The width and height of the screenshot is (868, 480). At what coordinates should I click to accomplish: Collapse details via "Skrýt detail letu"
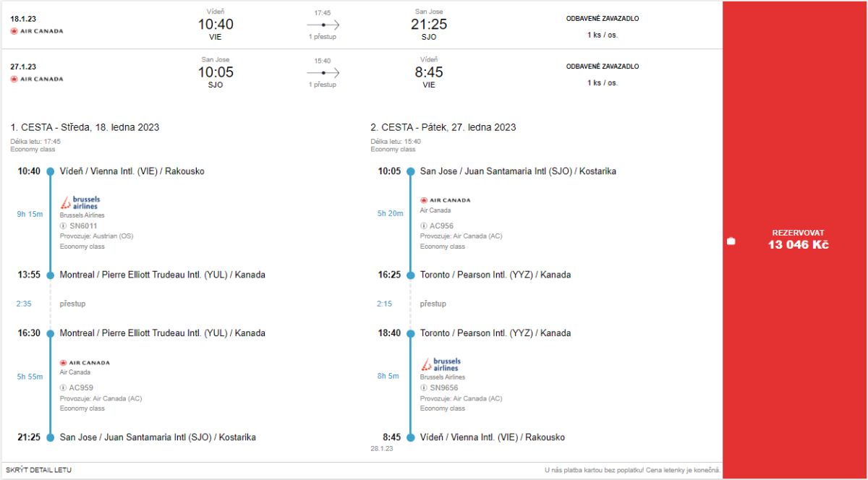pos(39,470)
